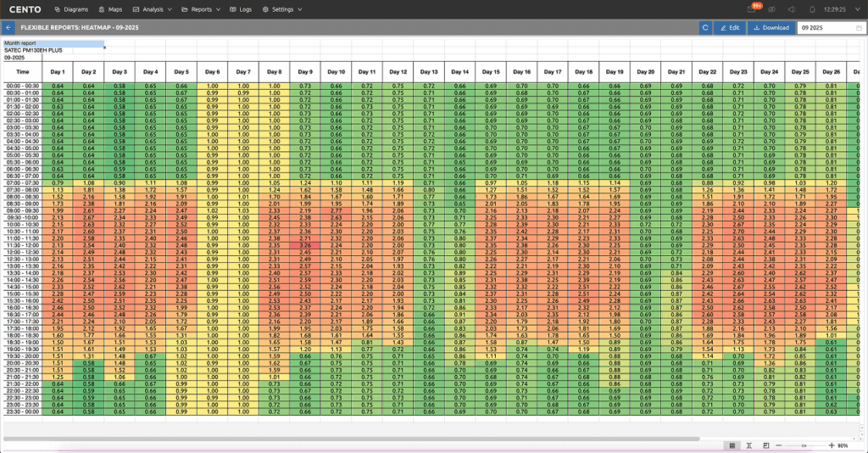Image resolution: width=868 pixels, height=453 pixels.
Task: Click the zoom in plus icon
Action: (x=830, y=445)
